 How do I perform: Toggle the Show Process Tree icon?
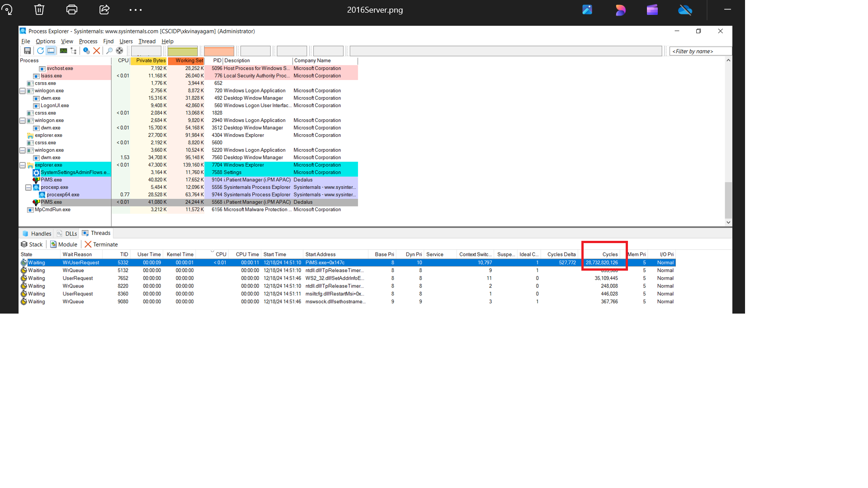click(x=73, y=51)
